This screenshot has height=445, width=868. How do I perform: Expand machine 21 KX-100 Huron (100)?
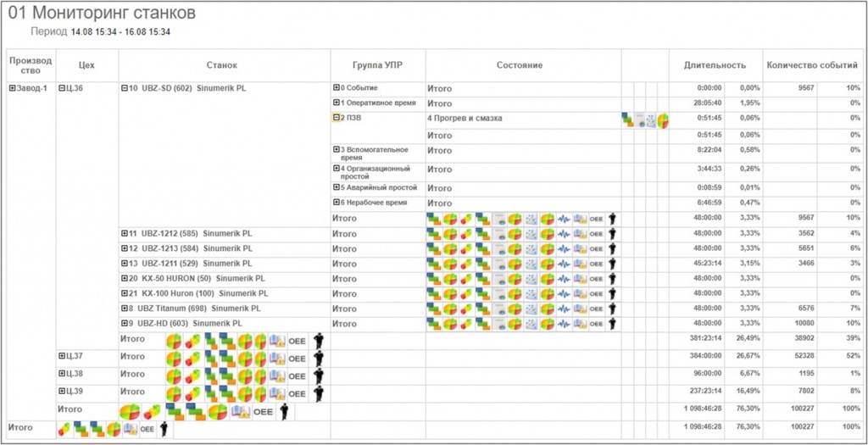[125, 292]
